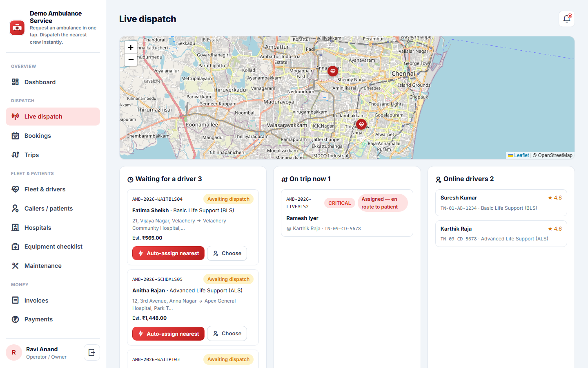Click the 4.6 star rating for Karthik Raja
The height and width of the screenshot is (368, 588).
pyautogui.click(x=555, y=229)
